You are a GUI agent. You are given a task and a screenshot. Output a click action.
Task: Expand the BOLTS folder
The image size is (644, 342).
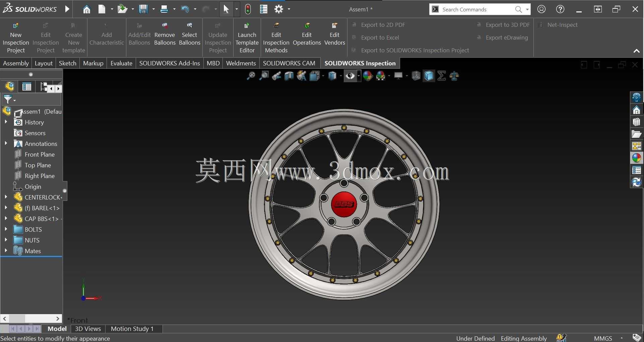point(6,229)
